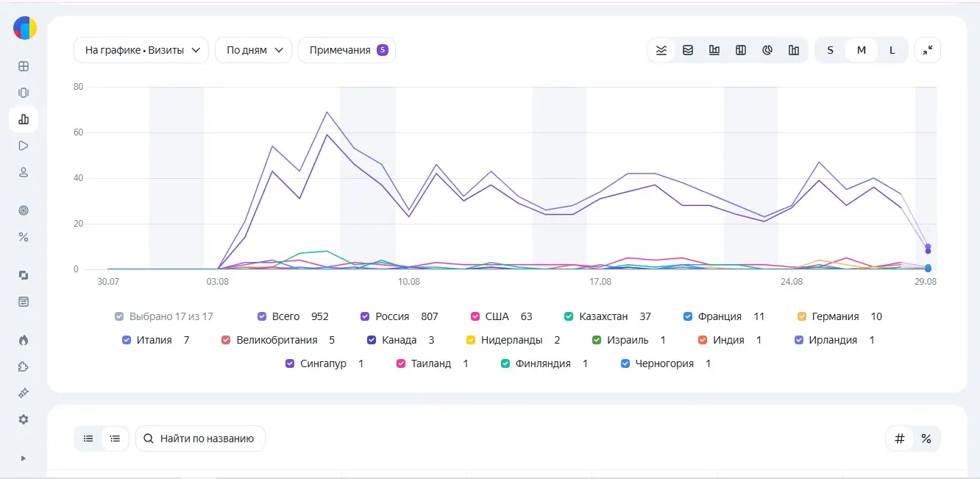Toggle 'Выбрано 17 из 17' checkbox
Screen dimensions: 980x479
119,316
